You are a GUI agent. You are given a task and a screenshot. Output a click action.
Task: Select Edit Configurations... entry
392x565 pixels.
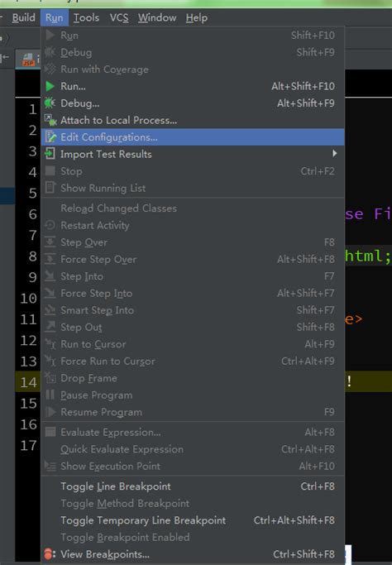pyautogui.click(x=193, y=137)
